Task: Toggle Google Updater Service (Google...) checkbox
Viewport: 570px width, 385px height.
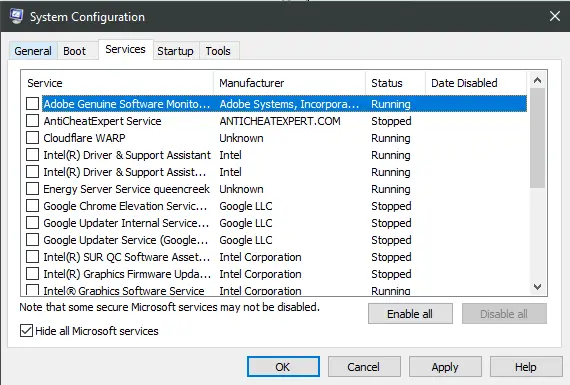Action: (x=32, y=240)
